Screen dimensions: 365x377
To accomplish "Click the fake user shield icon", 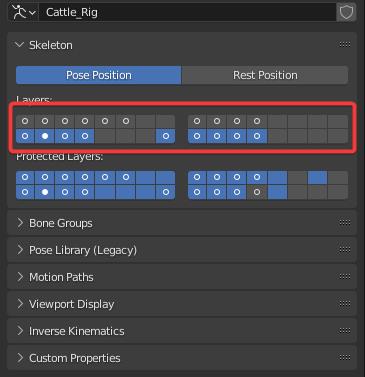I will pos(346,12).
